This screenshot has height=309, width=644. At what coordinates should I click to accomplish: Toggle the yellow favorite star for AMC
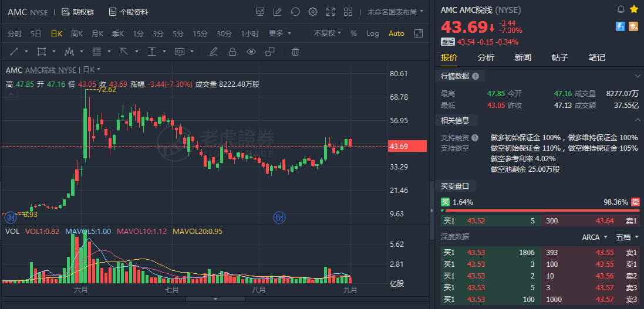point(633,9)
